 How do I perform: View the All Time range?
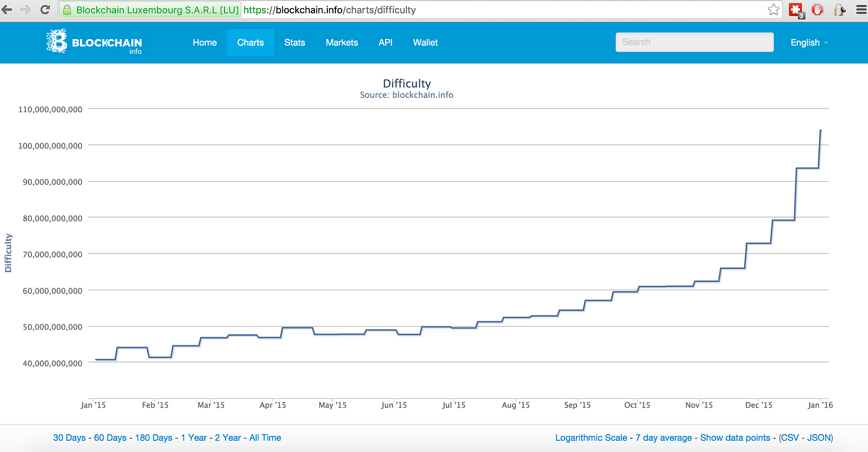(265, 438)
